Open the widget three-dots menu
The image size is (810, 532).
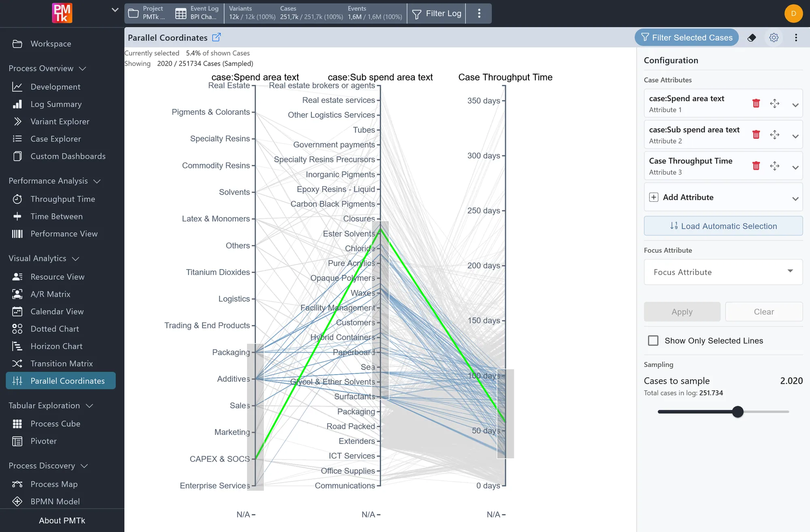[x=796, y=38]
